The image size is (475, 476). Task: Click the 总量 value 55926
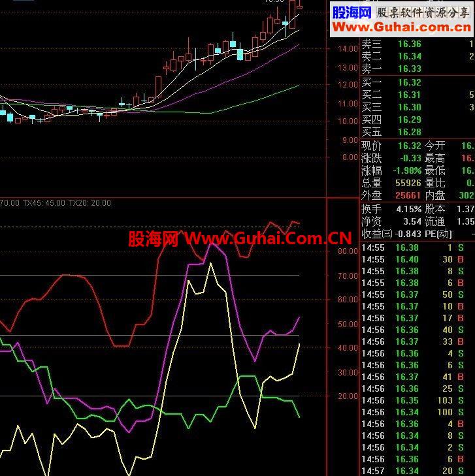[408, 183]
